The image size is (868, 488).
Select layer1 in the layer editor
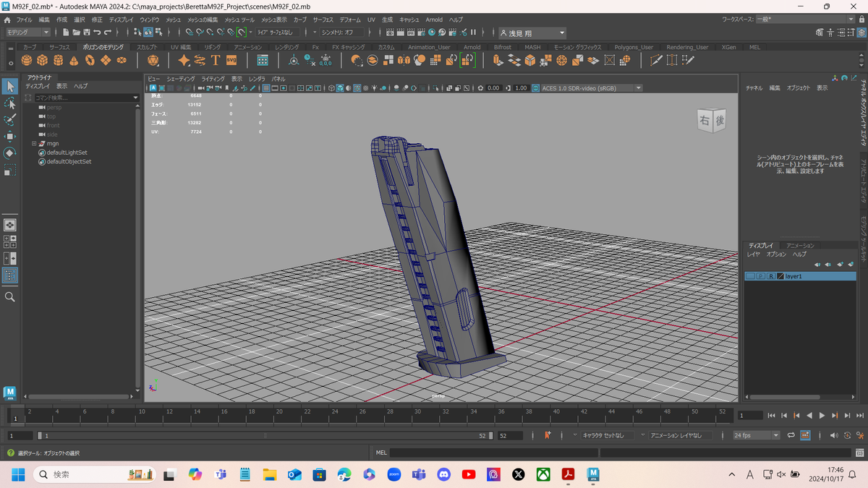800,276
